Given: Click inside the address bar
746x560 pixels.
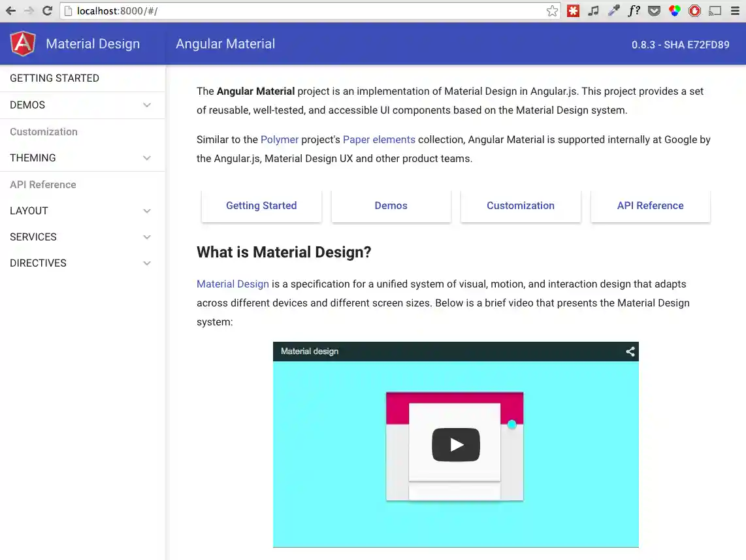Looking at the screenshot, I should [x=261, y=10].
